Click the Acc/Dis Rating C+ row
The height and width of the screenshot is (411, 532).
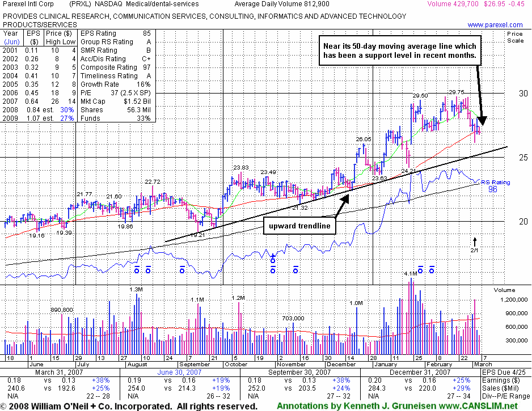(115, 58)
